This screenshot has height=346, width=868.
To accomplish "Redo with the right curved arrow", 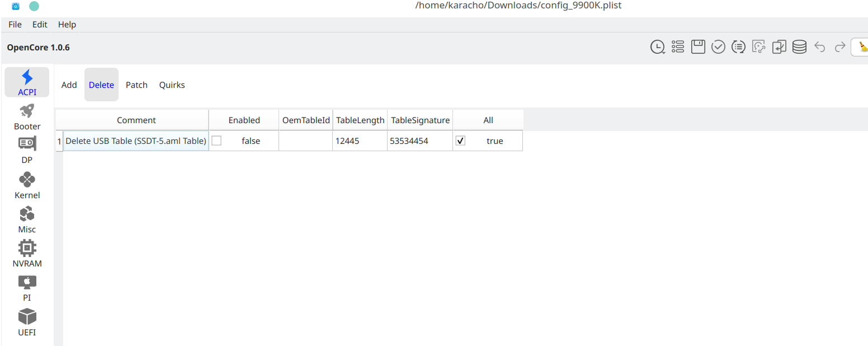I will click(840, 47).
